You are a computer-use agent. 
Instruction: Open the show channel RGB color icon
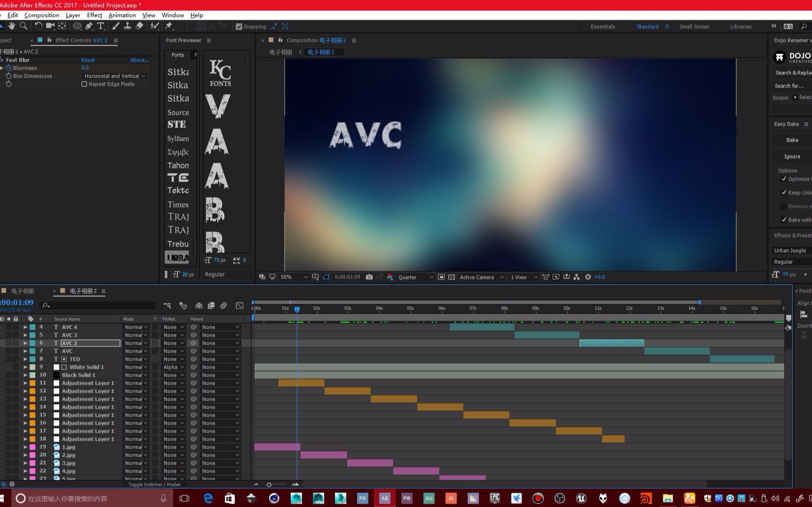390,277
